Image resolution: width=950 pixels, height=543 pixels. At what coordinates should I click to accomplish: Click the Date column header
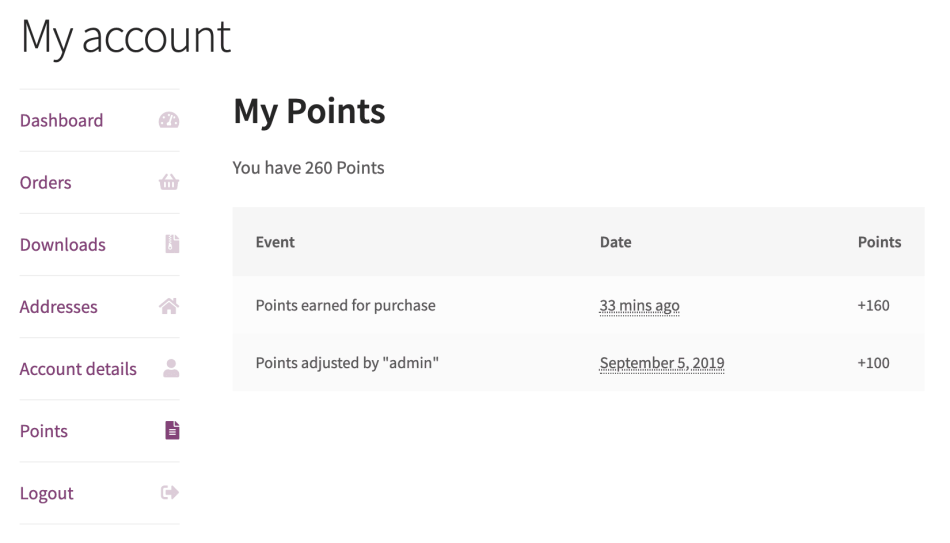(615, 242)
